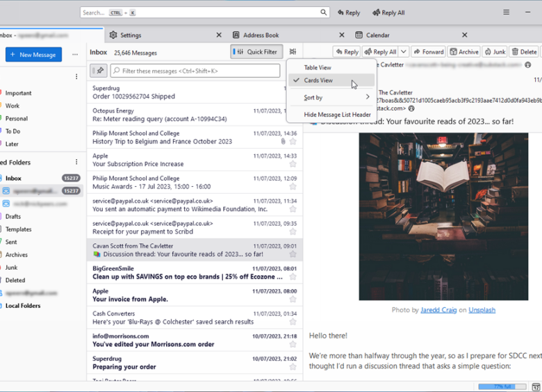Click the pin icon to keep filters applied
This screenshot has width=542, height=392.
[98, 71]
